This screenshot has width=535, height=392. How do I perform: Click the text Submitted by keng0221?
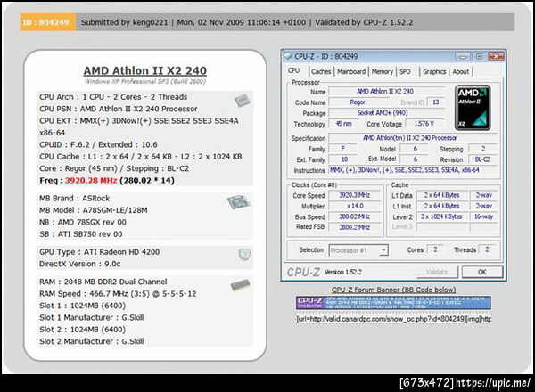[x=125, y=22]
